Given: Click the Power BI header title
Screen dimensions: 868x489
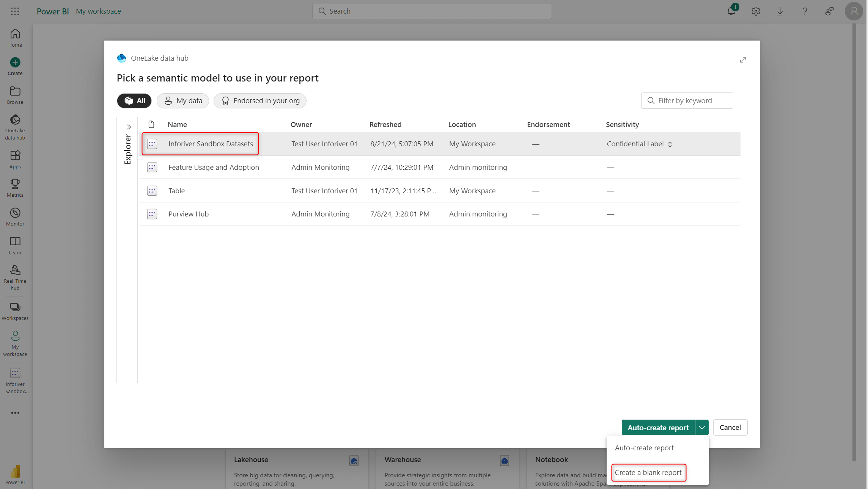Looking at the screenshot, I should [53, 11].
